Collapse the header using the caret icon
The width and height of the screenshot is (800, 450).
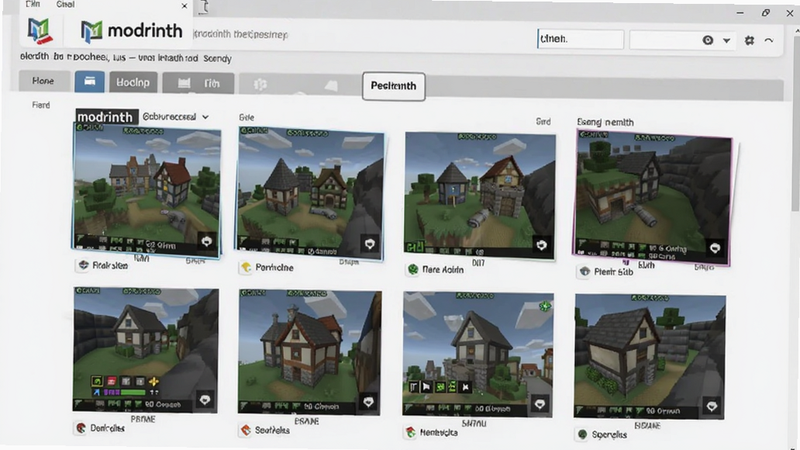point(769,40)
